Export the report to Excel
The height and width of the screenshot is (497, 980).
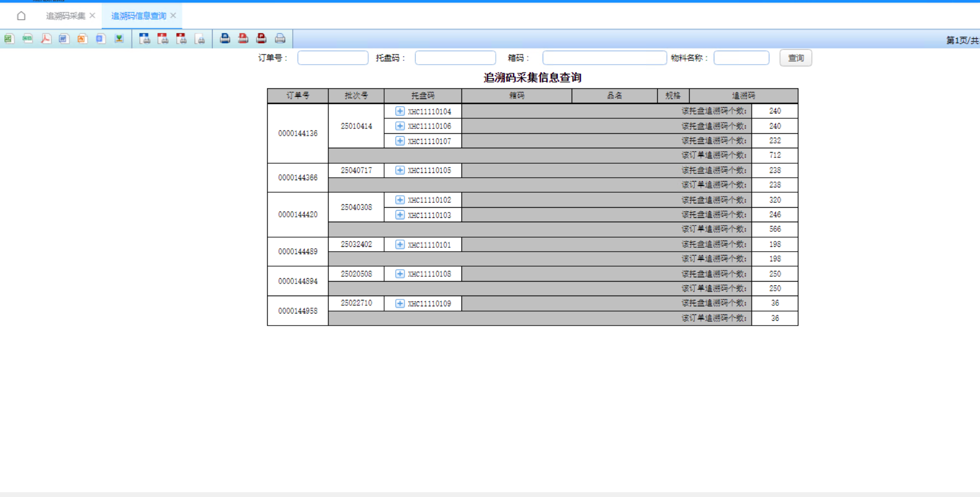pos(9,39)
